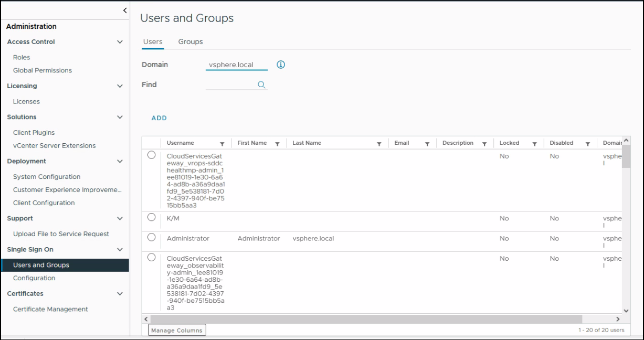Open the info tooltip beside the Domain field
The height and width of the screenshot is (340, 644).
point(280,63)
